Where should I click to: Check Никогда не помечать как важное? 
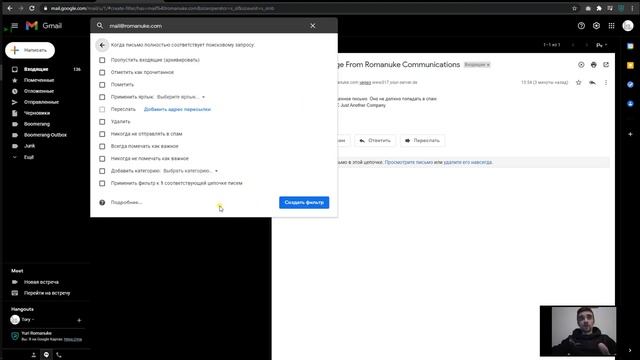tap(102, 158)
